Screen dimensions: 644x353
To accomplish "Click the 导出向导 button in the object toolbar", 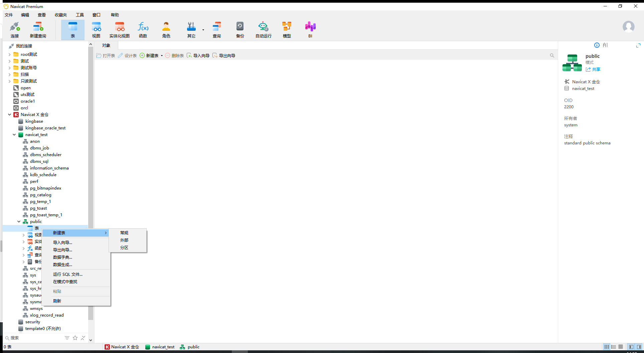I will (224, 55).
